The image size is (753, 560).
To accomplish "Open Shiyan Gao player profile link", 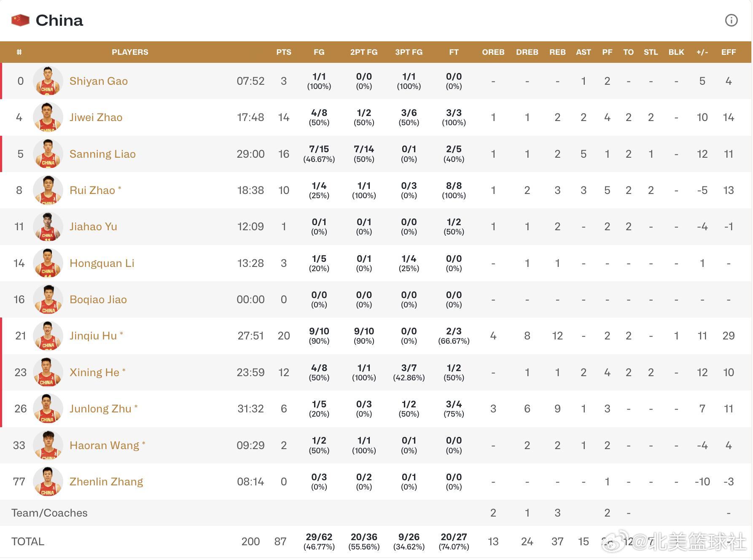I will click(99, 81).
